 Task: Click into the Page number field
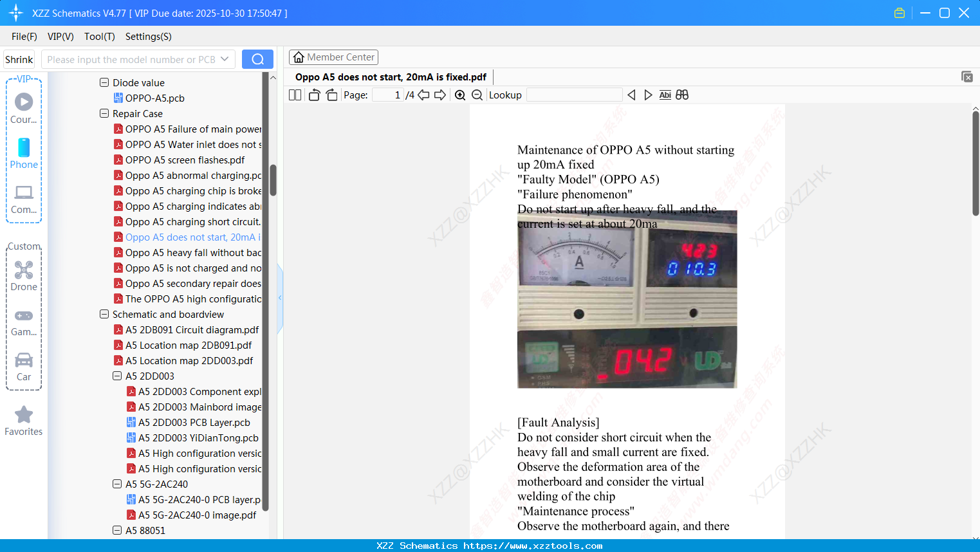[387, 95]
